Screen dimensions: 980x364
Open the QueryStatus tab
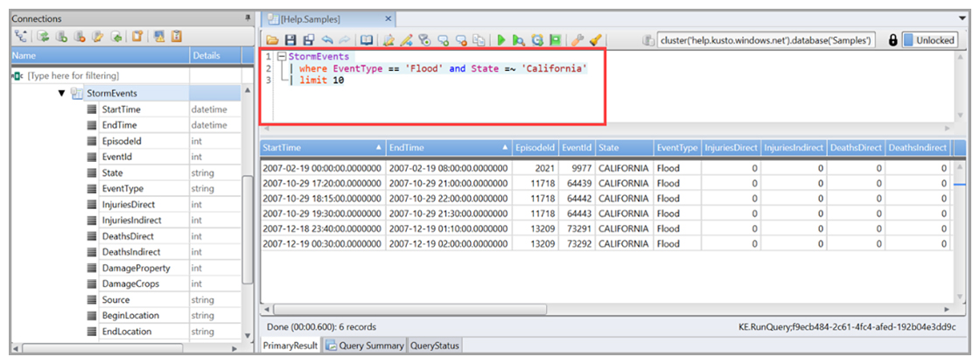click(434, 346)
